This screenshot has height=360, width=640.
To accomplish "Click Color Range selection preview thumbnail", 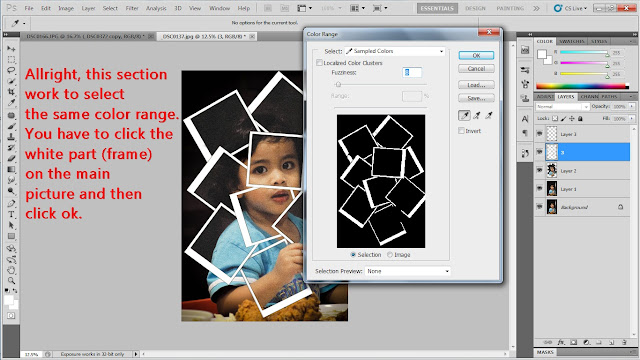I will 381,181.
